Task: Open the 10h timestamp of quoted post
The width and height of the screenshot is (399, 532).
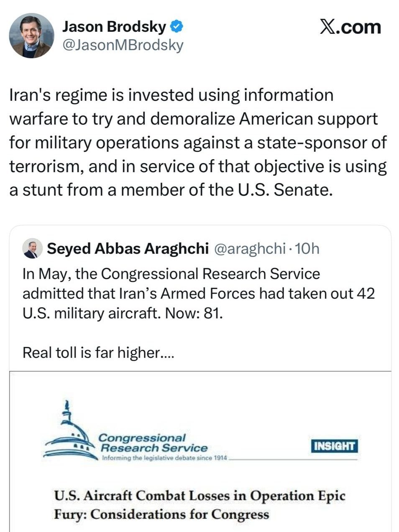Action: pyautogui.click(x=307, y=249)
